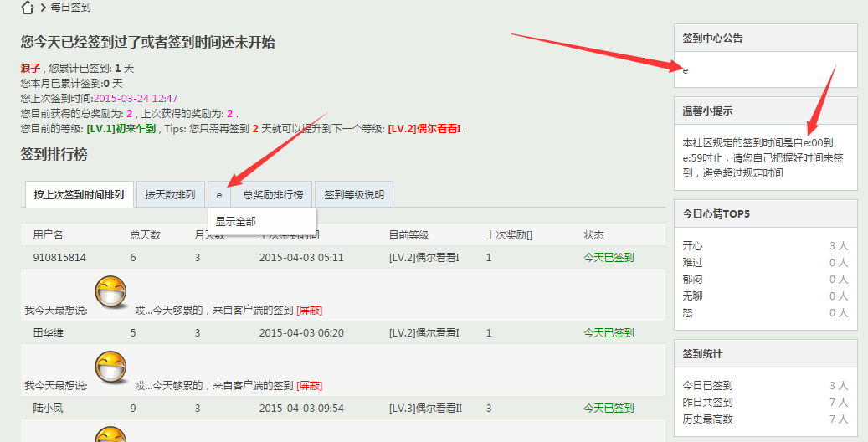Click the username 浪子
Screen dimensions: 868x442
(30, 68)
